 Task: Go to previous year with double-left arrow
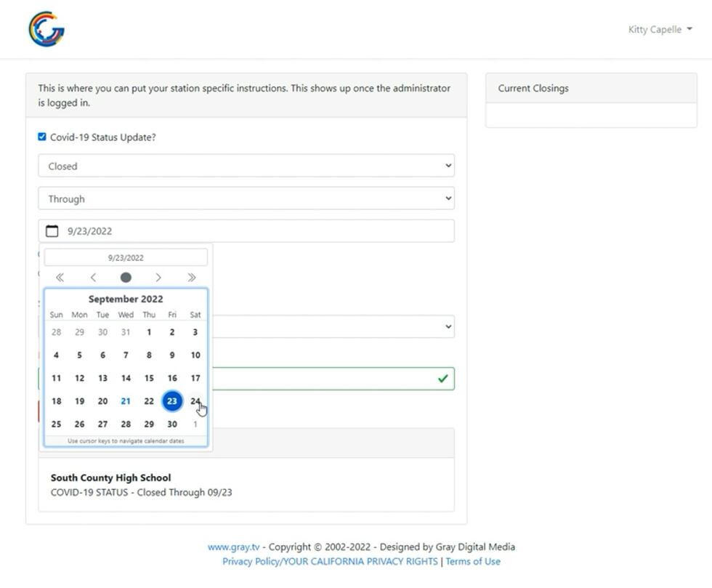[60, 278]
